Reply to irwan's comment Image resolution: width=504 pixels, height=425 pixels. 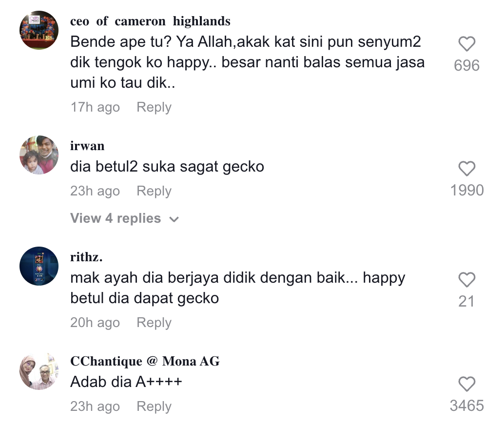click(x=154, y=191)
